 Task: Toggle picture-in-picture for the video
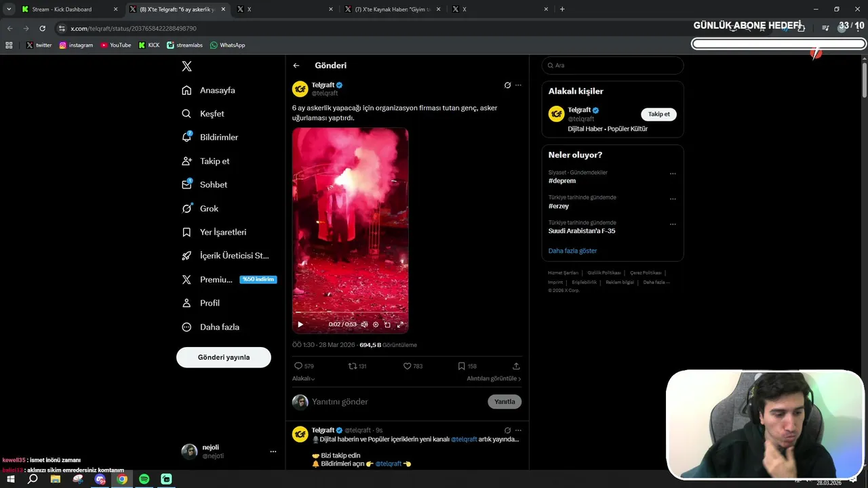click(x=387, y=325)
